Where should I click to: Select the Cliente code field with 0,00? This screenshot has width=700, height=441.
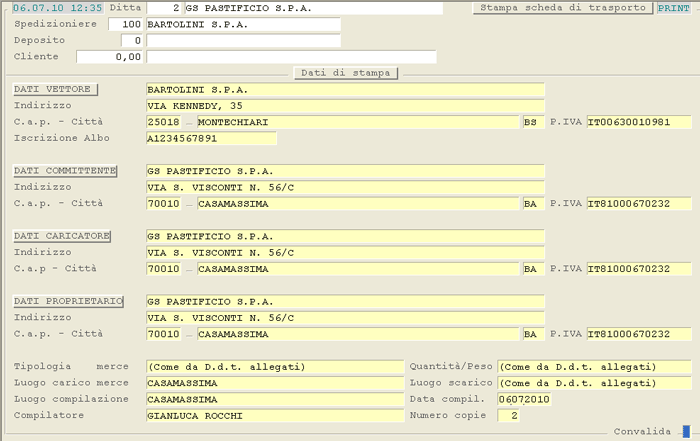tap(109, 57)
